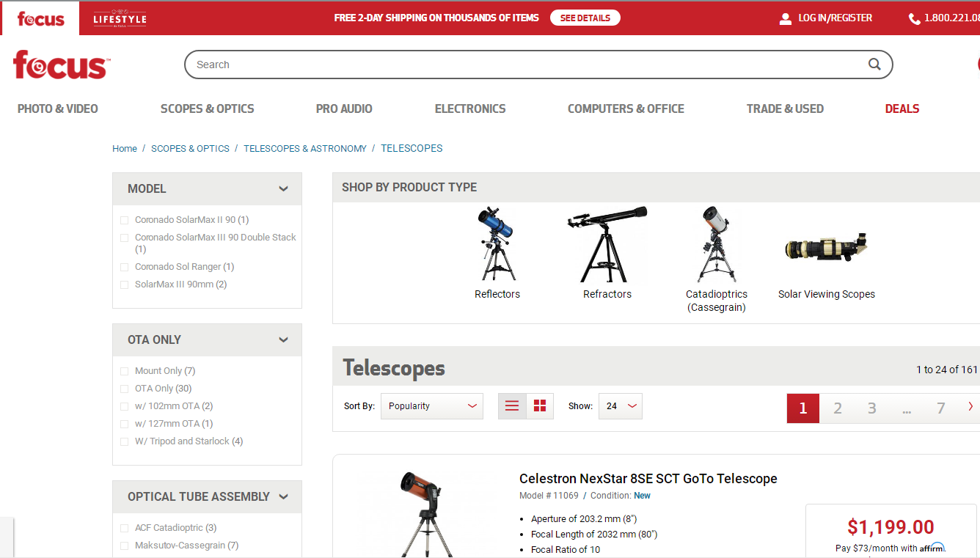Image resolution: width=980 pixels, height=558 pixels.
Task: Click SCOPES & OPTICS in the breadcrumb
Action: pos(190,148)
